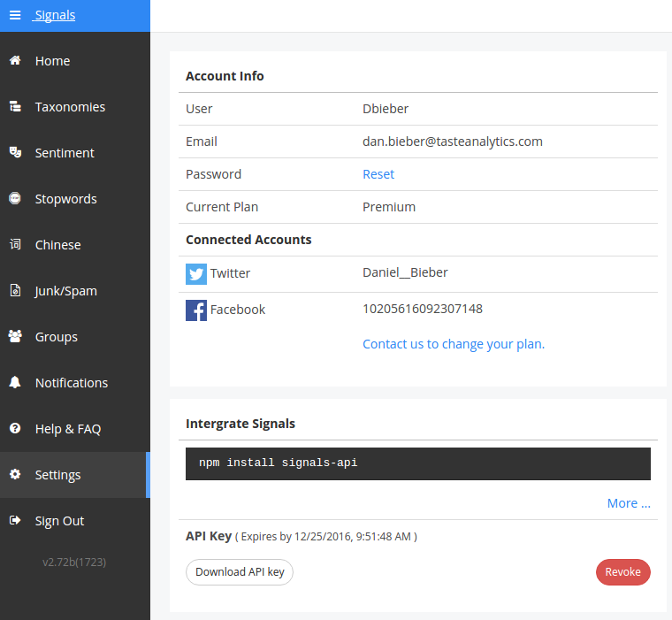Click the 'More ...' link

[x=629, y=503]
